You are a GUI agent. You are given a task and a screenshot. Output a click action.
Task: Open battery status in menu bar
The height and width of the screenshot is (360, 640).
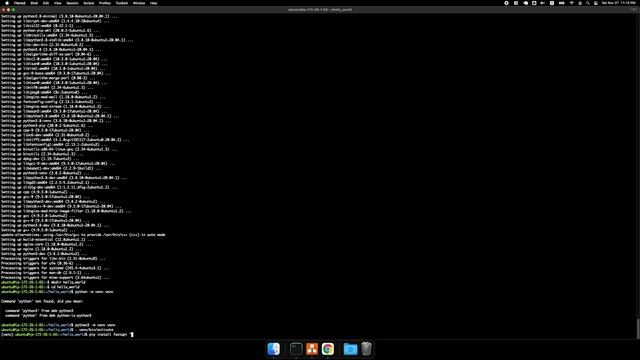click(x=562, y=3)
